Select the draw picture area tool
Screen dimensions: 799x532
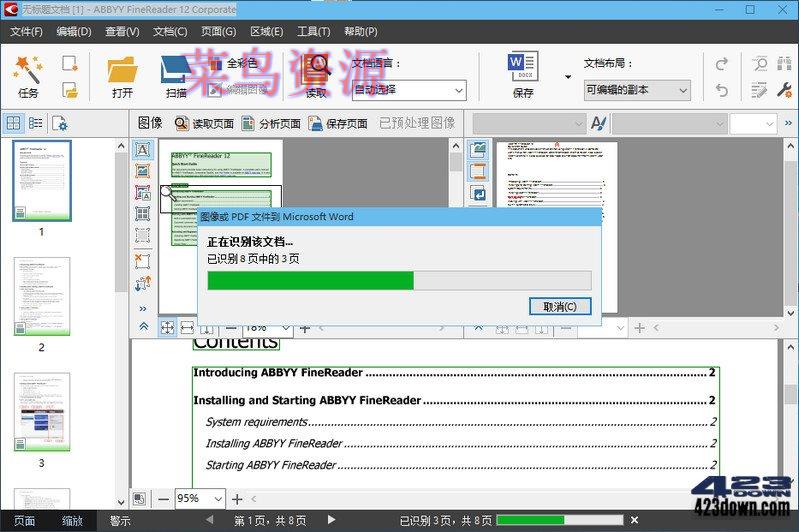(143, 171)
